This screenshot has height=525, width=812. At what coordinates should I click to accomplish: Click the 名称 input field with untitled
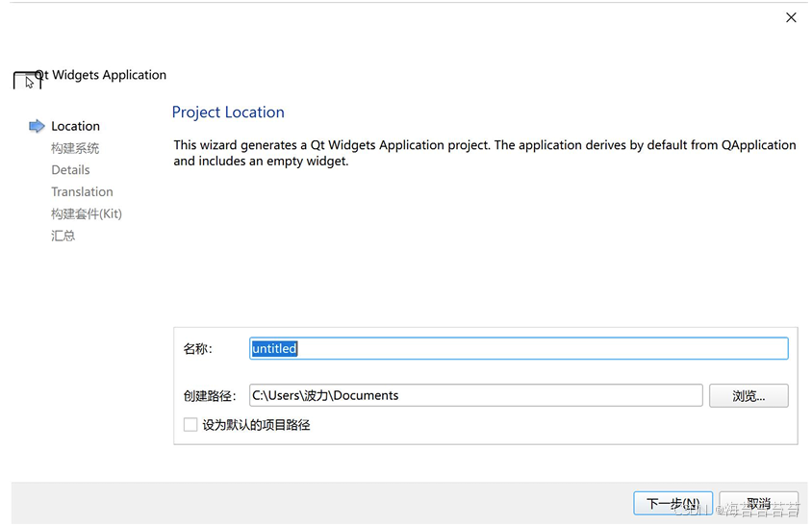pos(519,348)
